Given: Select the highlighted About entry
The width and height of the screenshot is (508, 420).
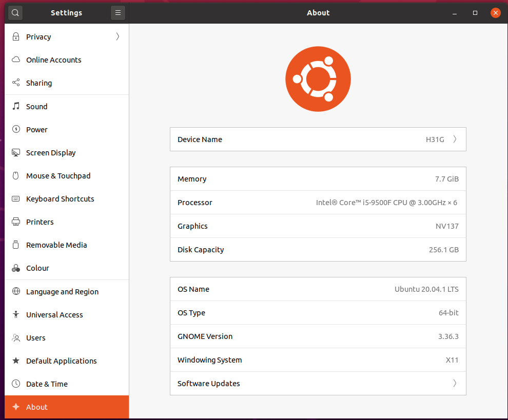Looking at the screenshot, I should point(67,407).
